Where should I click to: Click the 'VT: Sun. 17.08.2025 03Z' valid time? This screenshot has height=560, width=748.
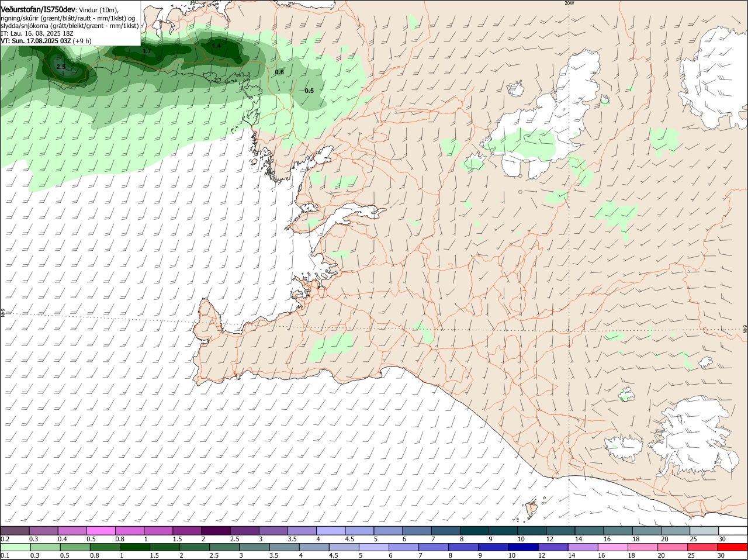coord(36,41)
